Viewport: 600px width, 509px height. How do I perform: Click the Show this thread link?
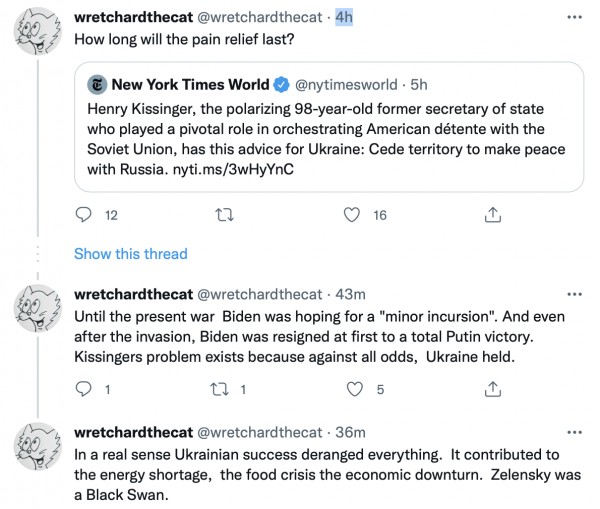pyautogui.click(x=130, y=253)
